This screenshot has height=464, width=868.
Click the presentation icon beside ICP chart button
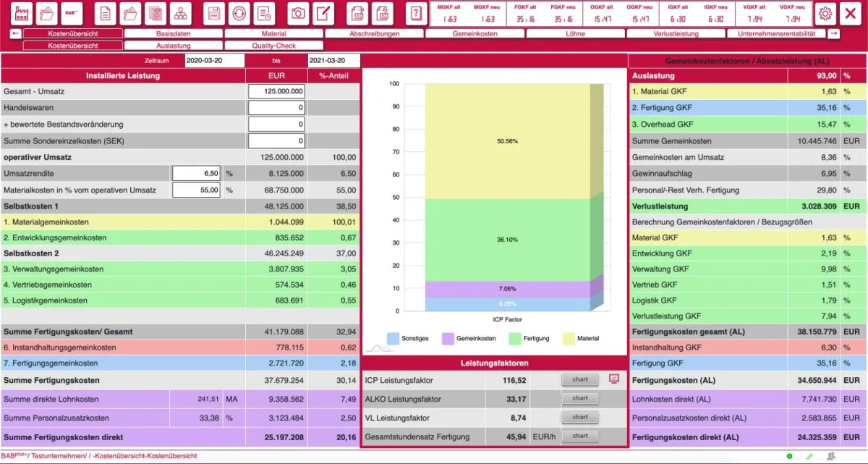614,379
